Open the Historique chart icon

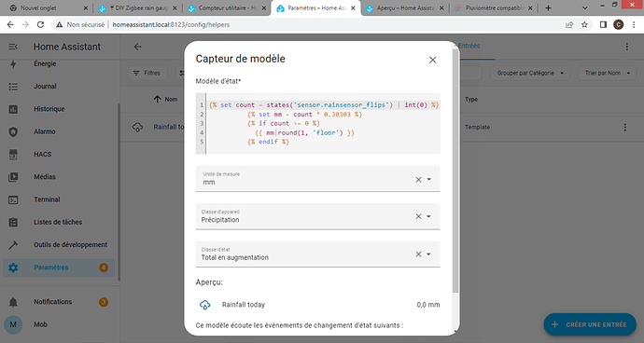pos(13,109)
